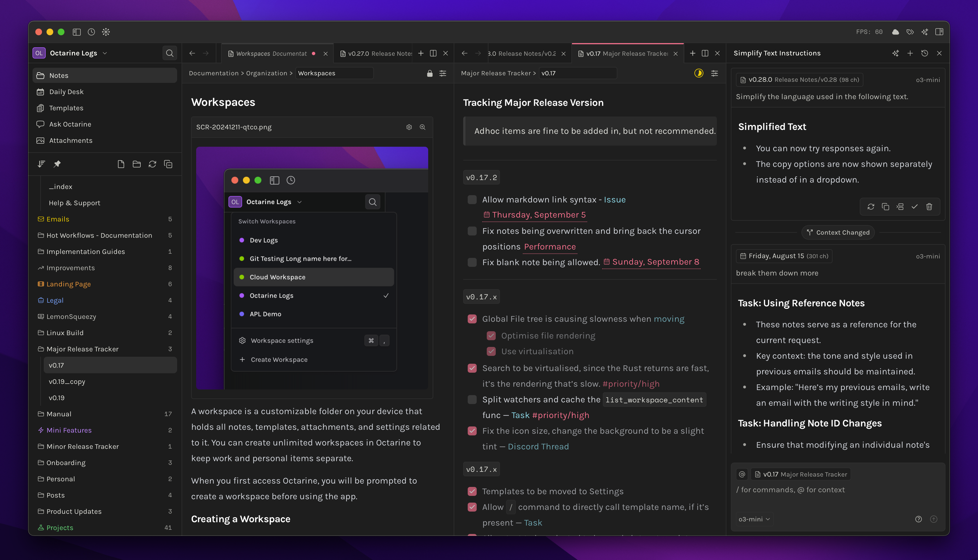Open chat history in assistant panel

[925, 53]
